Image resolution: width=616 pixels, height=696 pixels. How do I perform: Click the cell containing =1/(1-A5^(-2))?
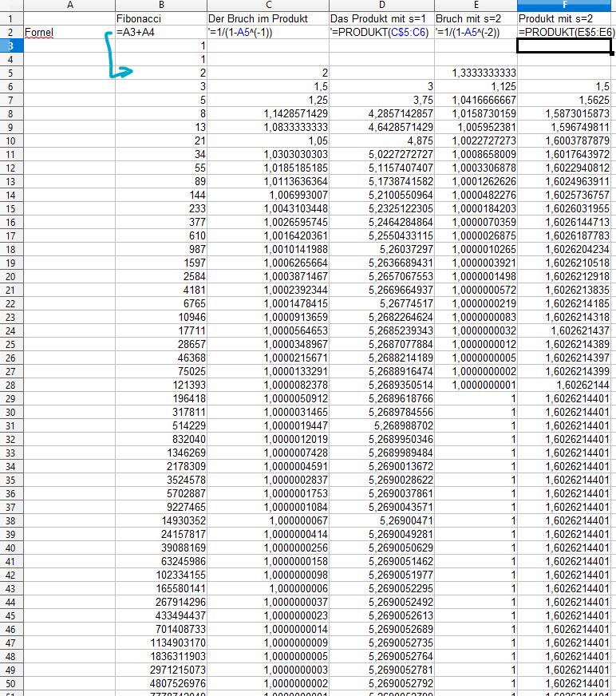click(x=475, y=32)
